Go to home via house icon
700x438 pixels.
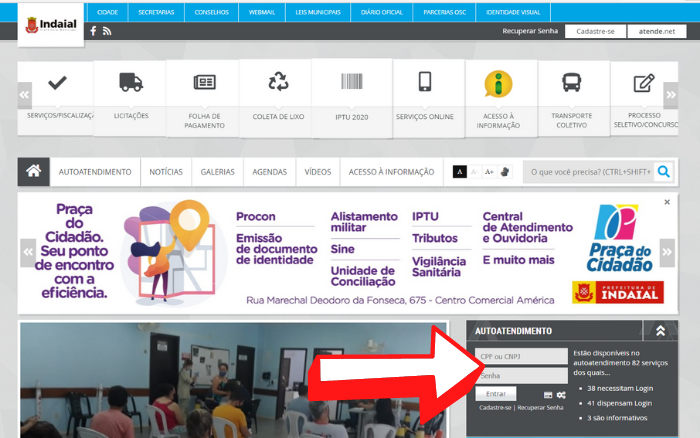pos(34,171)
